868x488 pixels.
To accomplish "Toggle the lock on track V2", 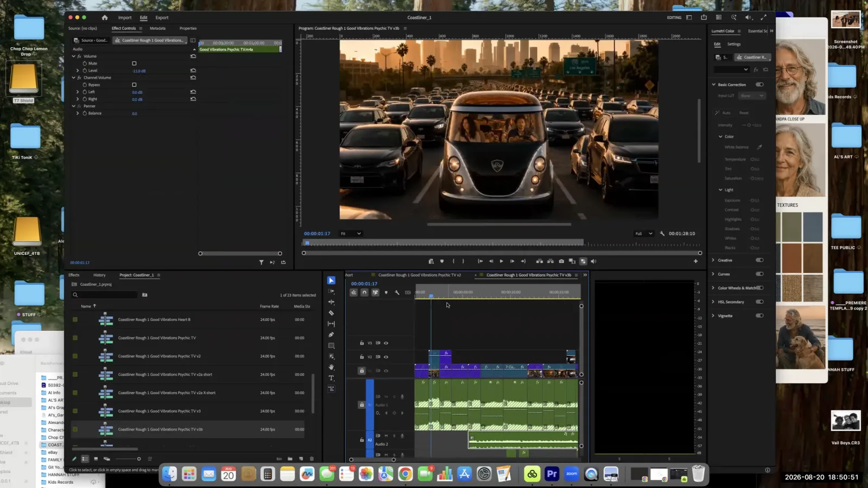I will point(362,357).
